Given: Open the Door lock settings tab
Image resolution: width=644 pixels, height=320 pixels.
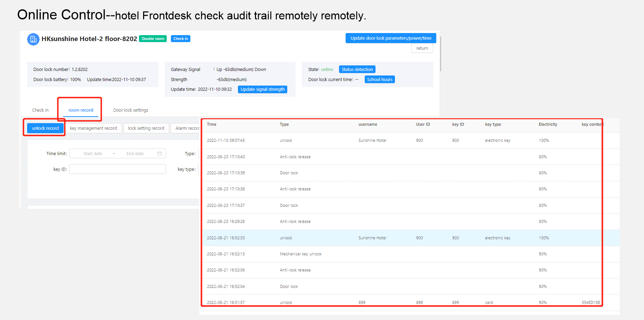Looking at the screenshot, I should click(131, 110).
